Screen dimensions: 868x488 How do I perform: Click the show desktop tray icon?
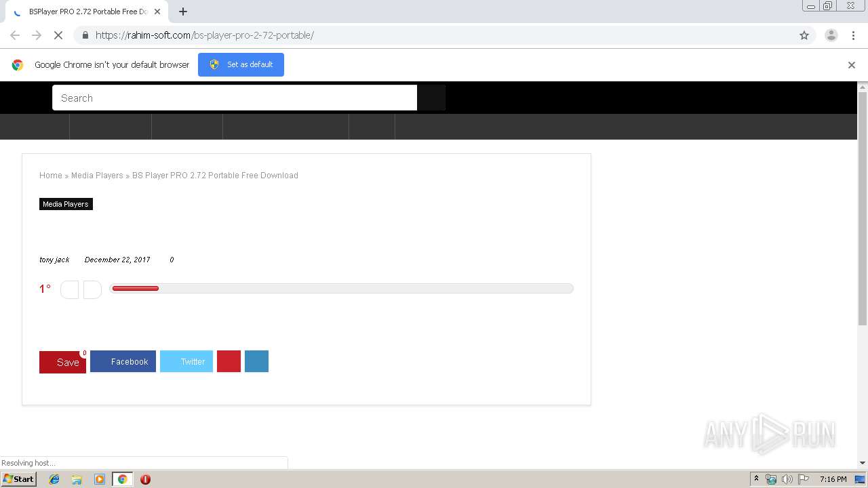[x=860, y=479]
